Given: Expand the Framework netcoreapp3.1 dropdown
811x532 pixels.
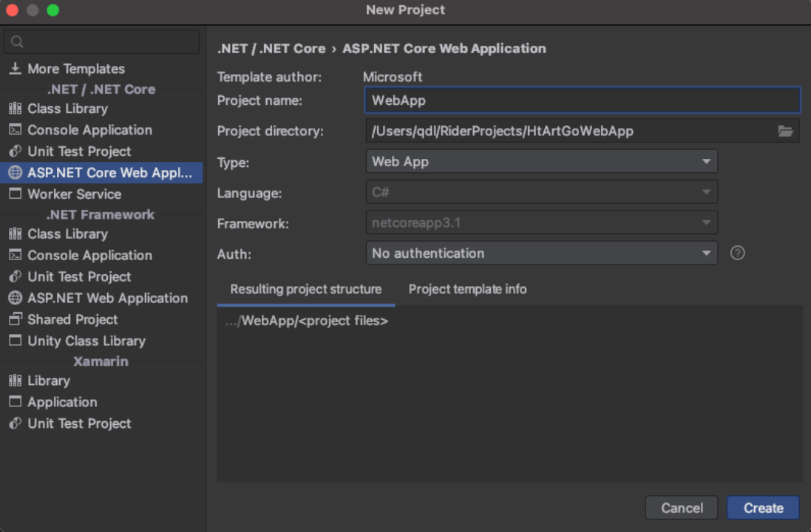Looking at the screenshot, I should (x=541, y=222).
